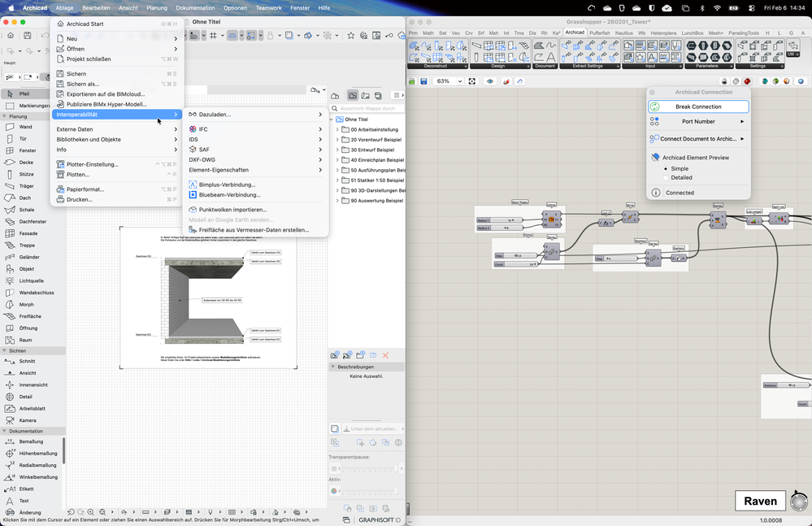Switch to LunchBox tab in Grasshopper
This screenshot has width=812, height=526.
[693, 33]
